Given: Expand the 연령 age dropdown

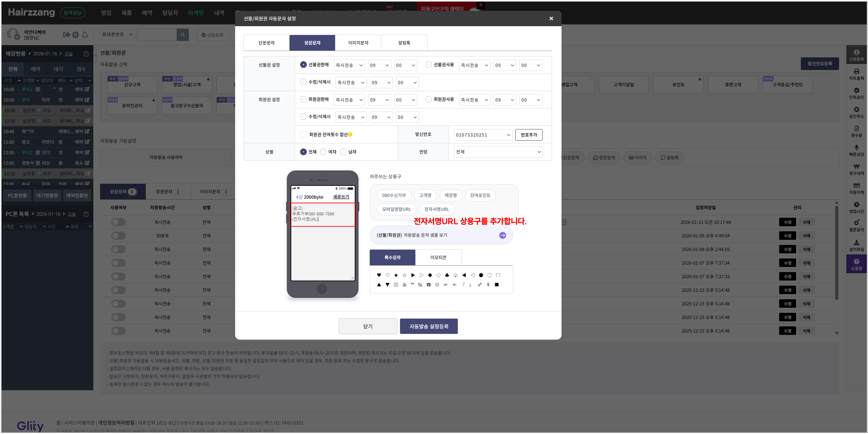Looking at the screenshot, I should coord(498,152).
